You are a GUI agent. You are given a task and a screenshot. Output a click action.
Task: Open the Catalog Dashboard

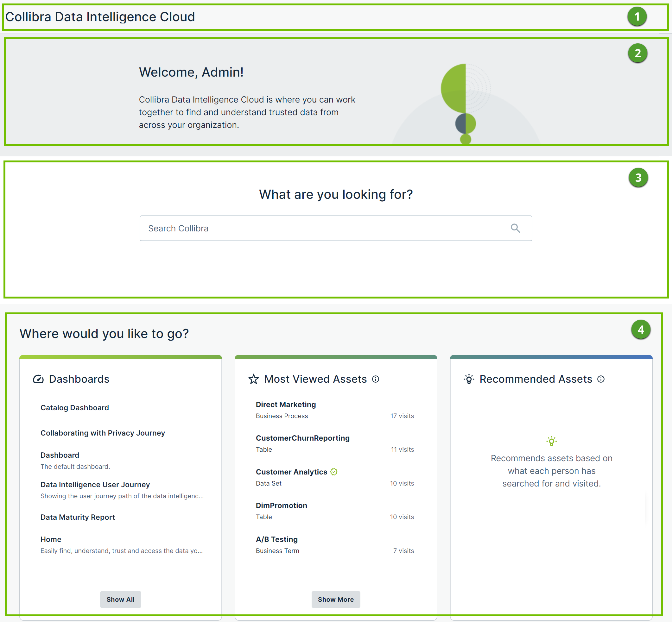click(x=75, y=408)
